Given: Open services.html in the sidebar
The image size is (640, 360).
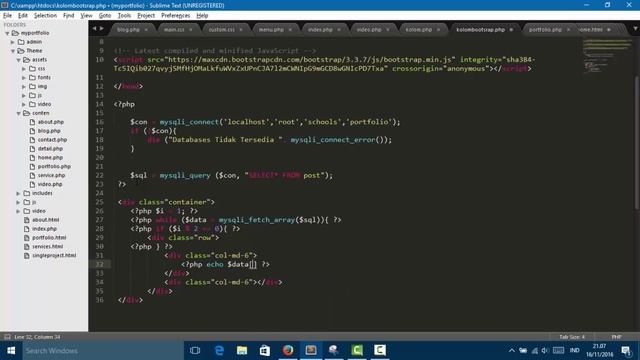Looking at the screenshot, I should 47,247.
